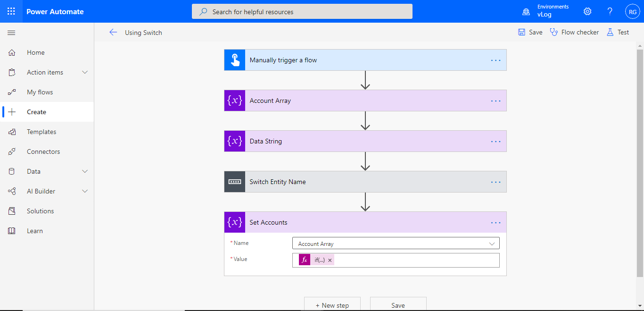This screenshot has height=311, width=644.
Task: Click the Power Automate title link
Action: (x=55, y=11)
